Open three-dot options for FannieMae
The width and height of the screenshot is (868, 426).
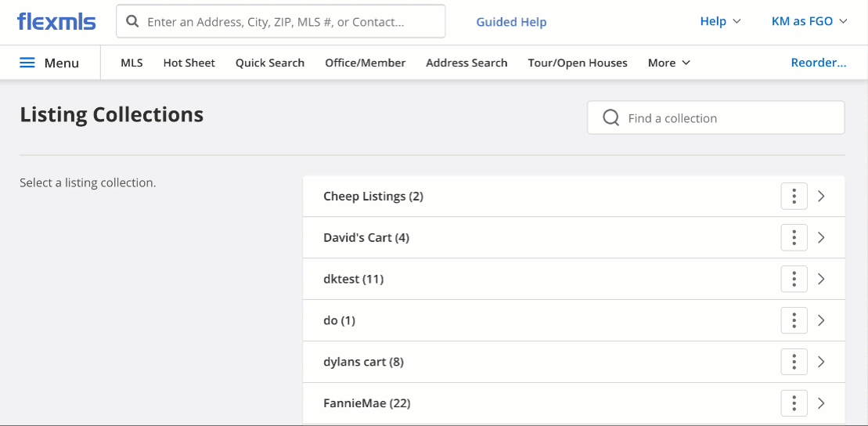point(794,403)
